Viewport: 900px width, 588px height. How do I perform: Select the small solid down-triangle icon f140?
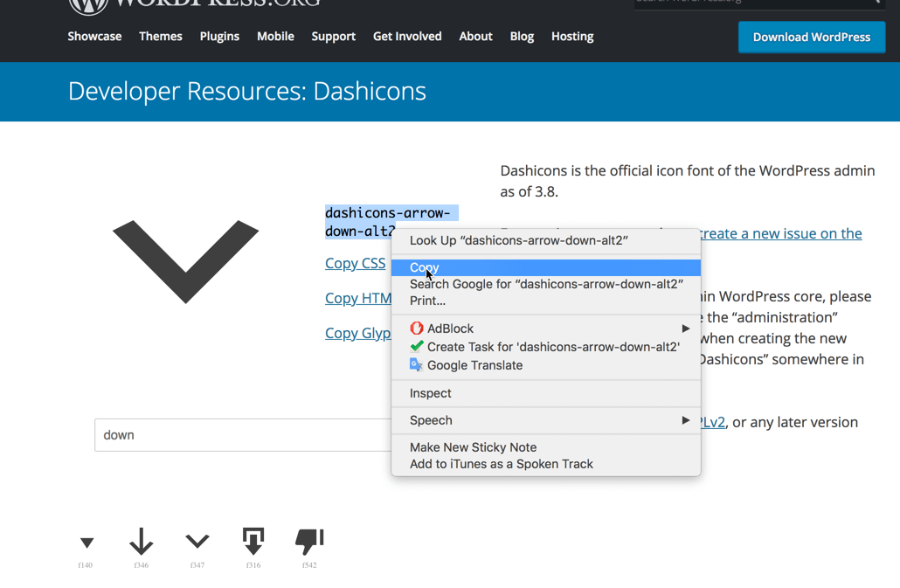(x=87, y=543)
